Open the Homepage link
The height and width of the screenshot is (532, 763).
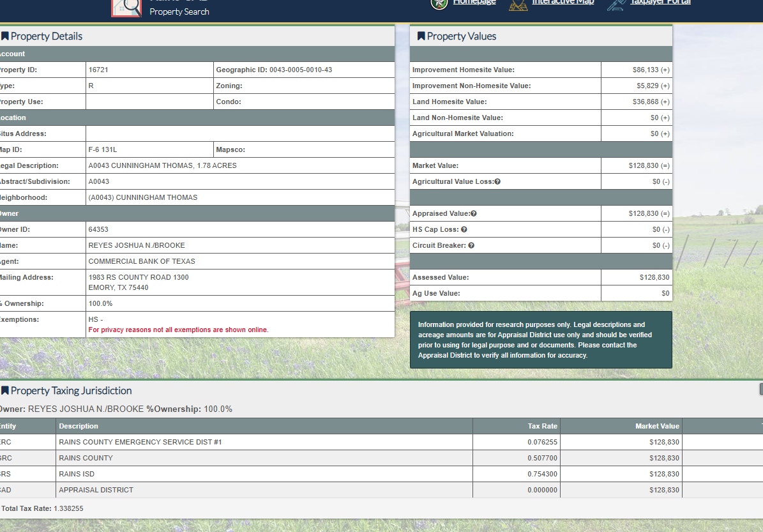pyautogui.click(x=474, y=3)
